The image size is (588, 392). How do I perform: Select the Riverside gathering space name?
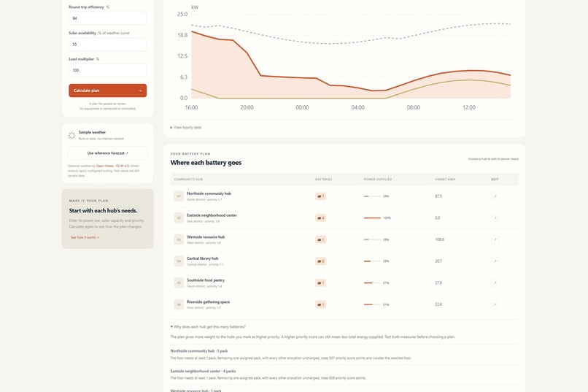[x=208, y=302]
